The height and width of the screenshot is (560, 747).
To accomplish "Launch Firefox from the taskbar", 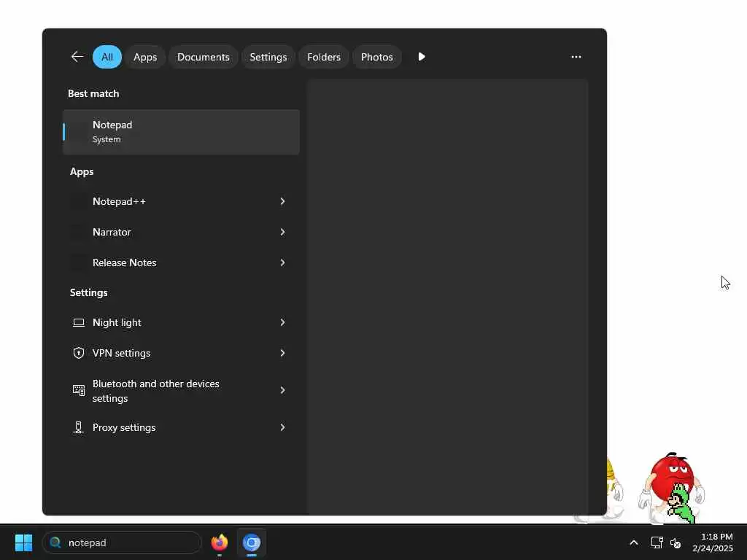I will [219, 542].
